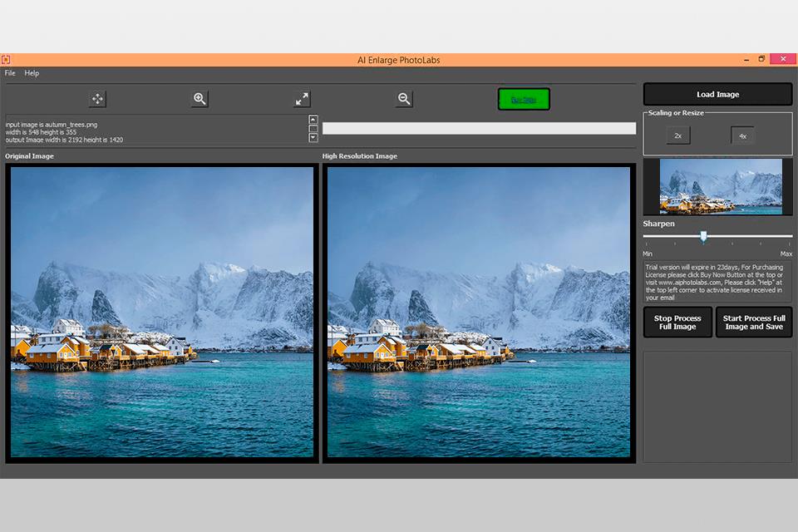Click the info log scrollbar thumb

click(x=313, y=129)
